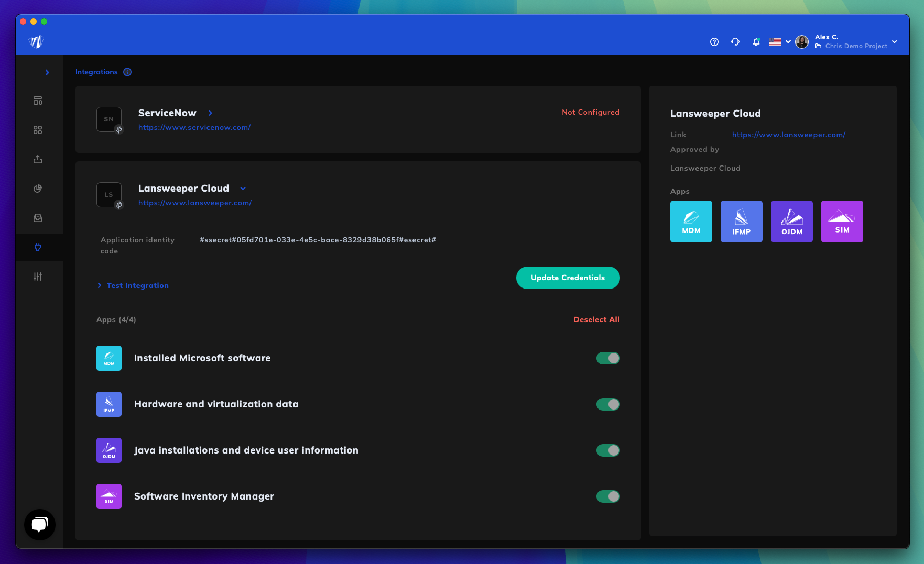
Task: Open the pie chart reports sidebar icon
Action: [x=38, y=189]
